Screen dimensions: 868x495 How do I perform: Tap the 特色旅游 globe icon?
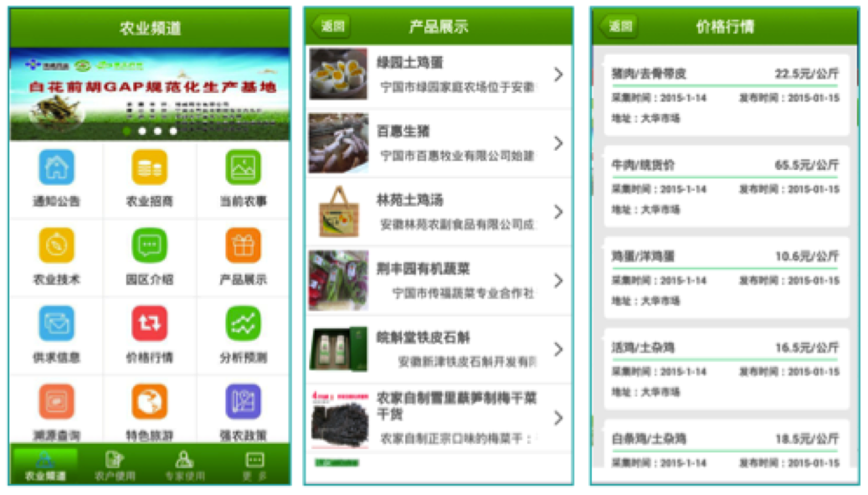(150, 402)
